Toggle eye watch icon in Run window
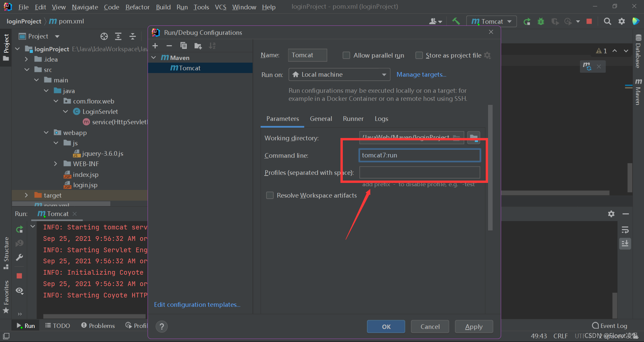644x342 pixels. pyautogui.click(x=19, y=291)
